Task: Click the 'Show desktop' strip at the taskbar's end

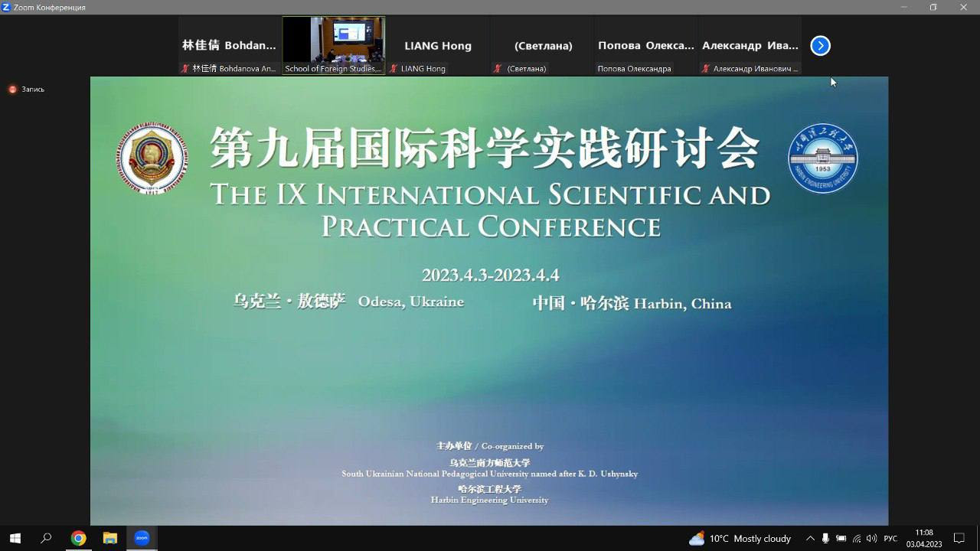Action: pos(978,539)
